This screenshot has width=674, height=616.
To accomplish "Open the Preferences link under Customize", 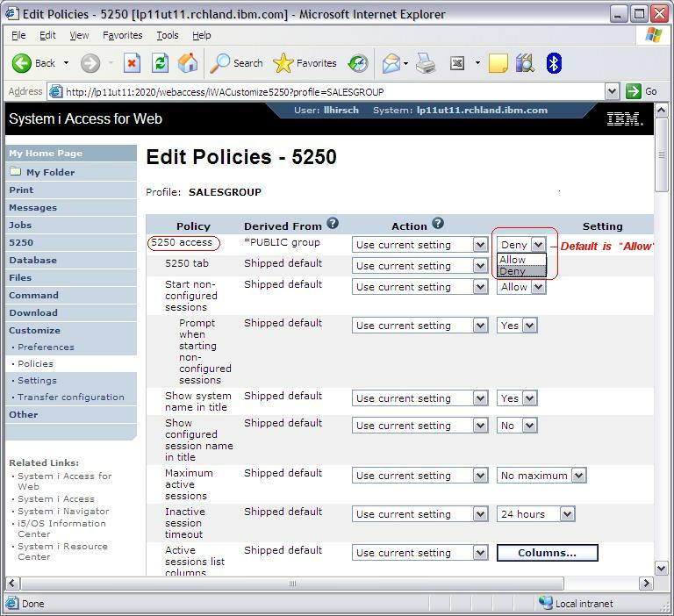I will 46,347.
